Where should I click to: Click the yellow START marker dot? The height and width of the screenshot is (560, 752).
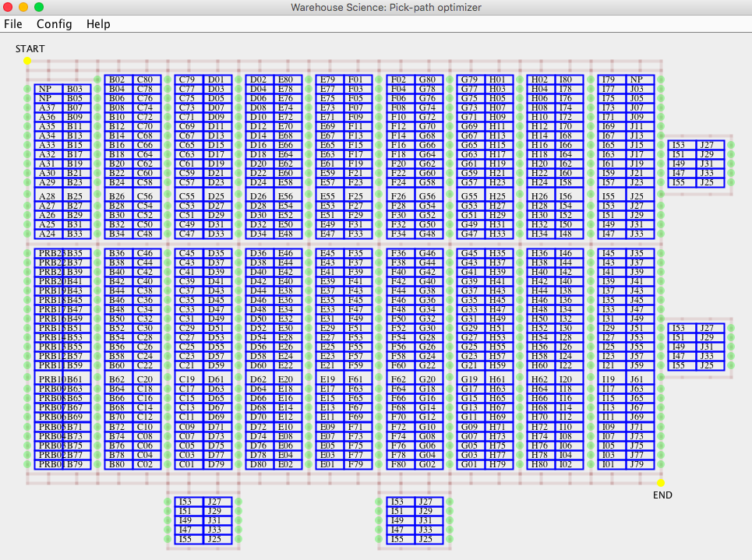coord(29,59)
